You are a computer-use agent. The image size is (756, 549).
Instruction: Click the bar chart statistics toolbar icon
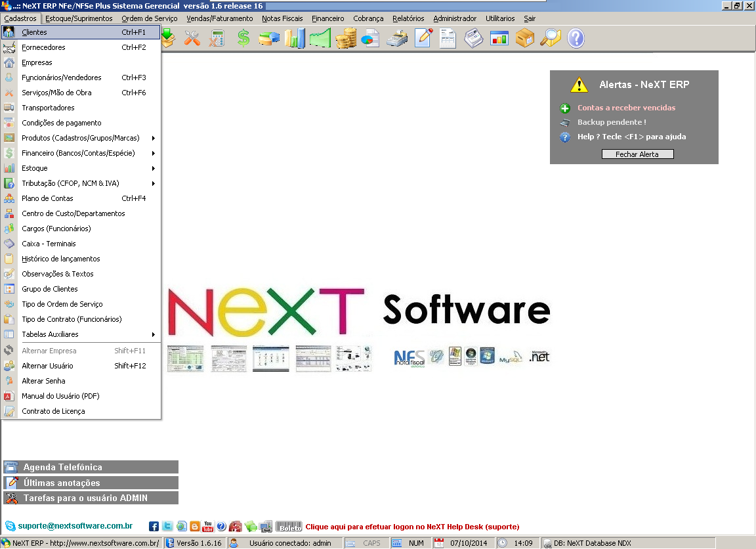click(x=293, y=39)
